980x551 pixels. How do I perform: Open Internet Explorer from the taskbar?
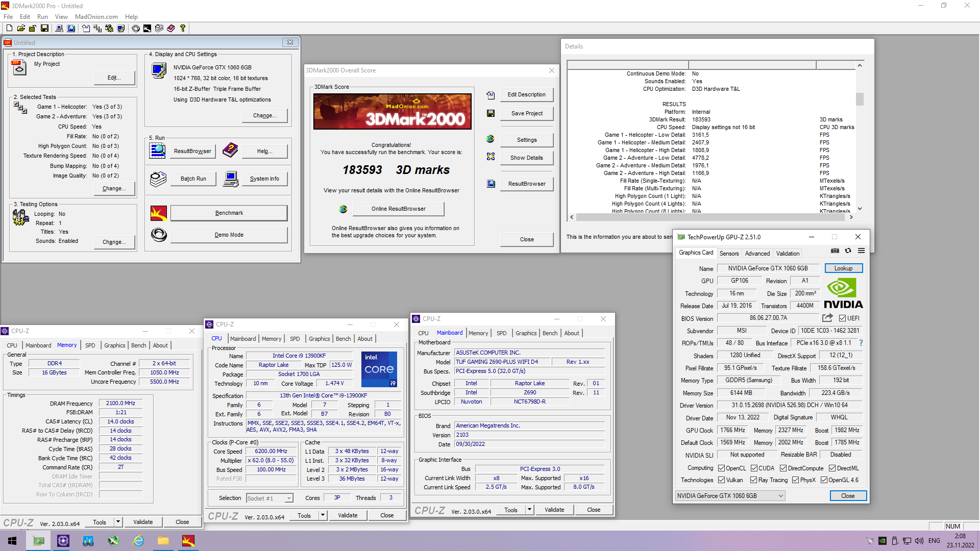pos(138,541)
